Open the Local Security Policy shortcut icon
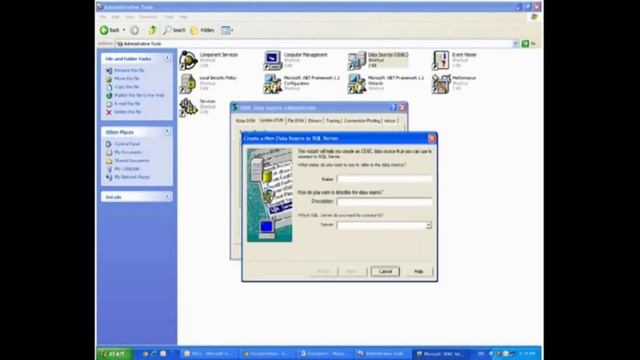640x360 pixels. pos(188,84)
